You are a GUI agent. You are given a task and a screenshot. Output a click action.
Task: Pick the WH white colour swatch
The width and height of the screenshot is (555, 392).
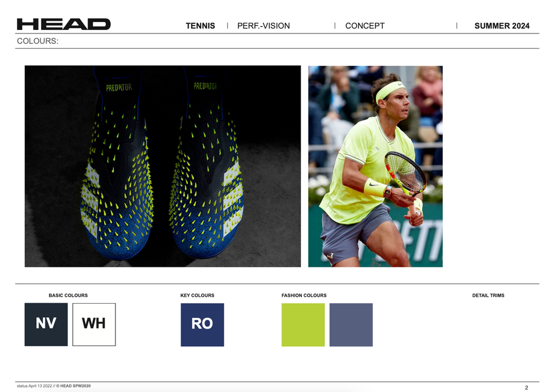pos(94,325)
